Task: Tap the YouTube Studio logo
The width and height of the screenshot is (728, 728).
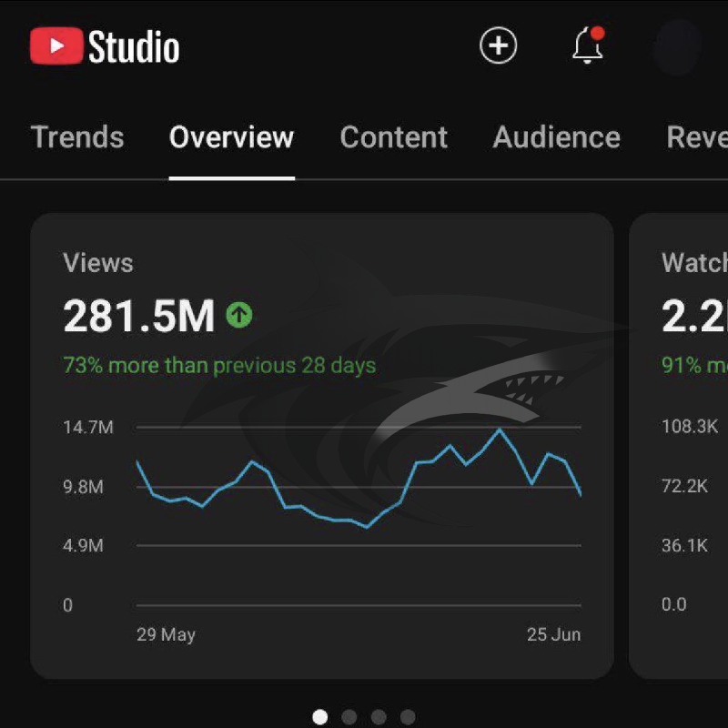Action: 105,46
